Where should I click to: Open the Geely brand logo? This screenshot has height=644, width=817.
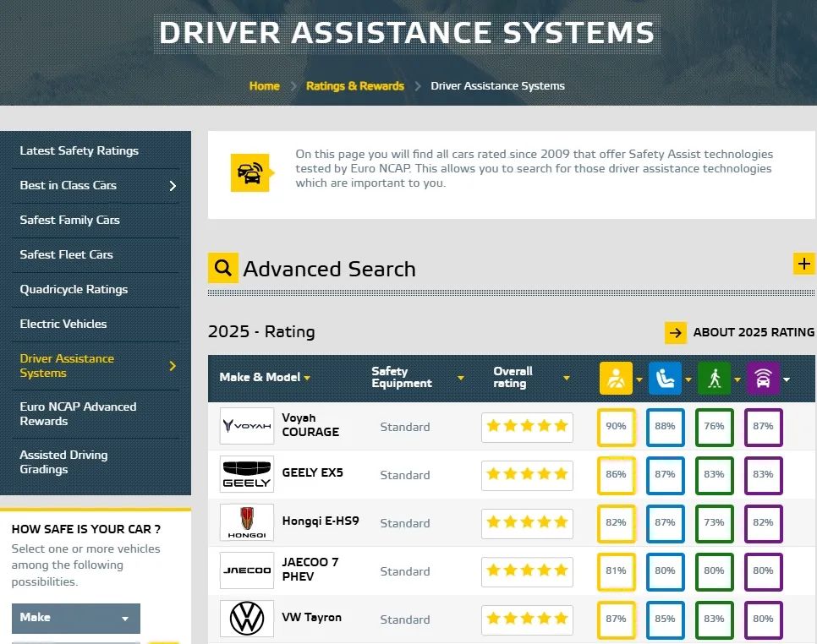click(246, 474)
